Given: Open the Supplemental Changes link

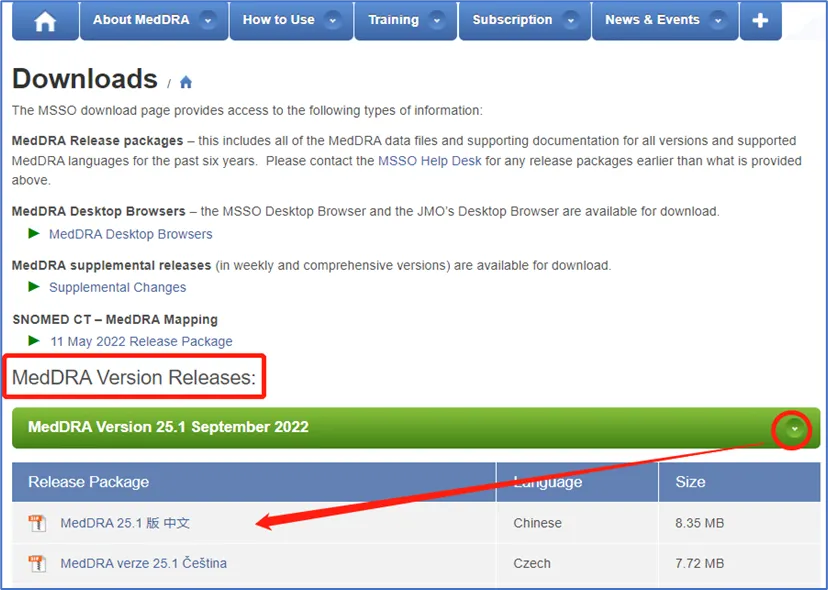Looking at the screenshot, I should pos(117,287).
